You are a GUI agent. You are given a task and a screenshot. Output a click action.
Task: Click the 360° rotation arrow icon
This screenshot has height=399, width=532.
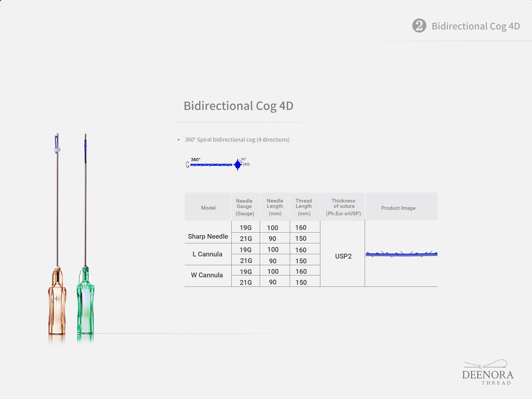click(187, 165)
